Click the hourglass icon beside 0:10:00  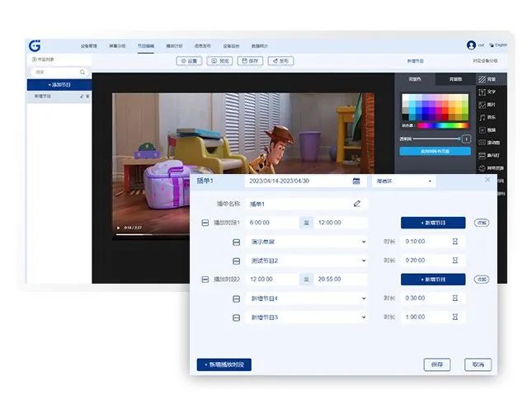click(455, 242)
